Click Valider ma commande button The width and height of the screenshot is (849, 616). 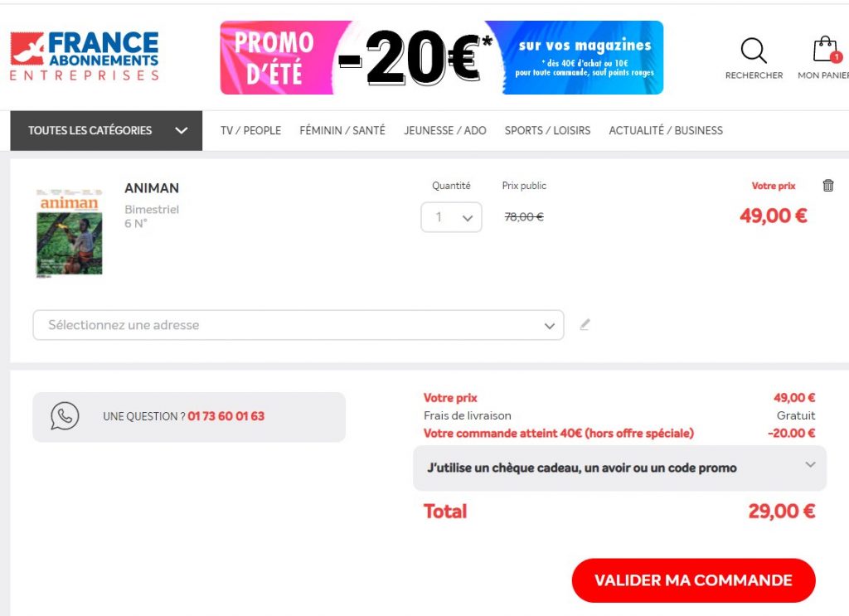tap(693, 580)
